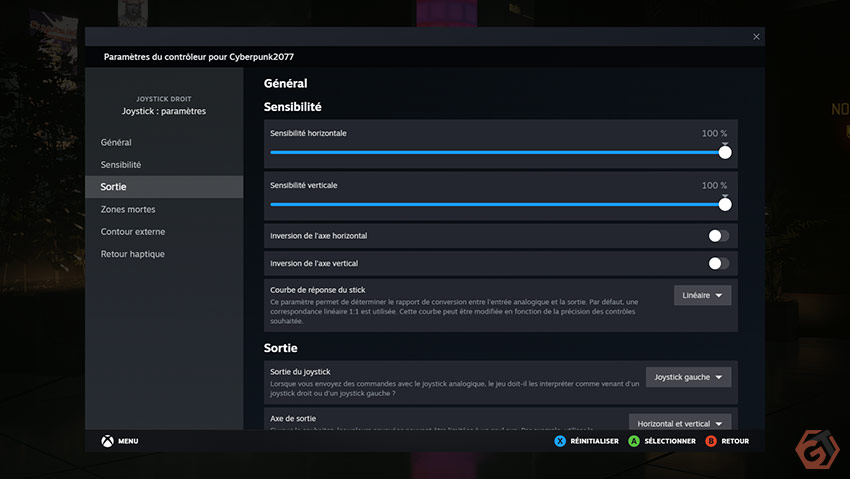This screenshot has height=479, width=850.
Task: Click the red B button icon for Retour
Action: pos(711,441)
